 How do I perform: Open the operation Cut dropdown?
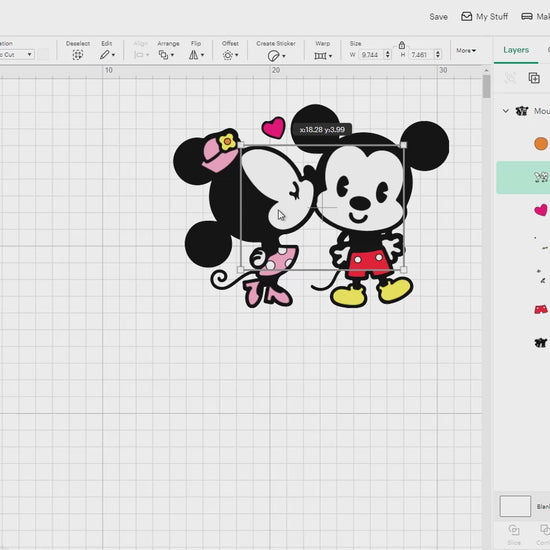click(x=16, y=54)
